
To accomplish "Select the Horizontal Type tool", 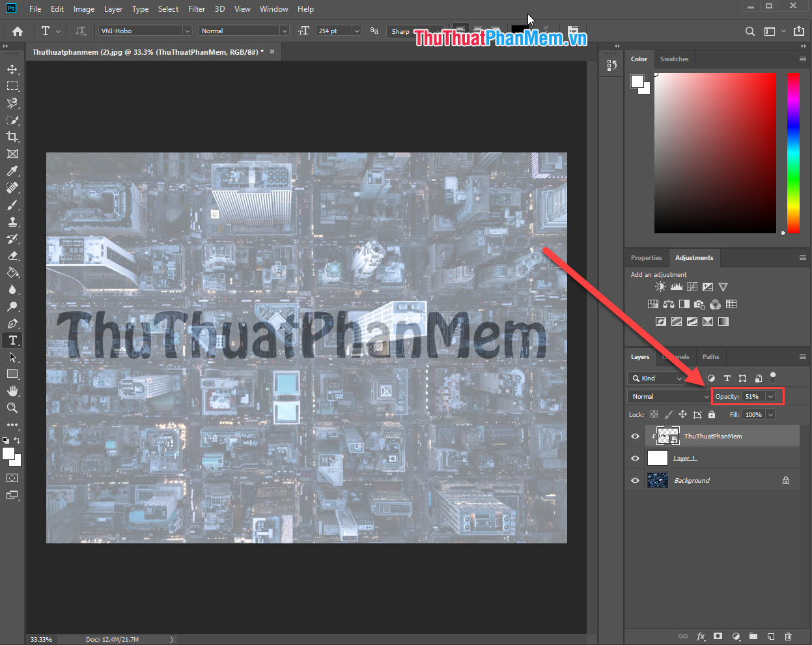I will point(12,339).
